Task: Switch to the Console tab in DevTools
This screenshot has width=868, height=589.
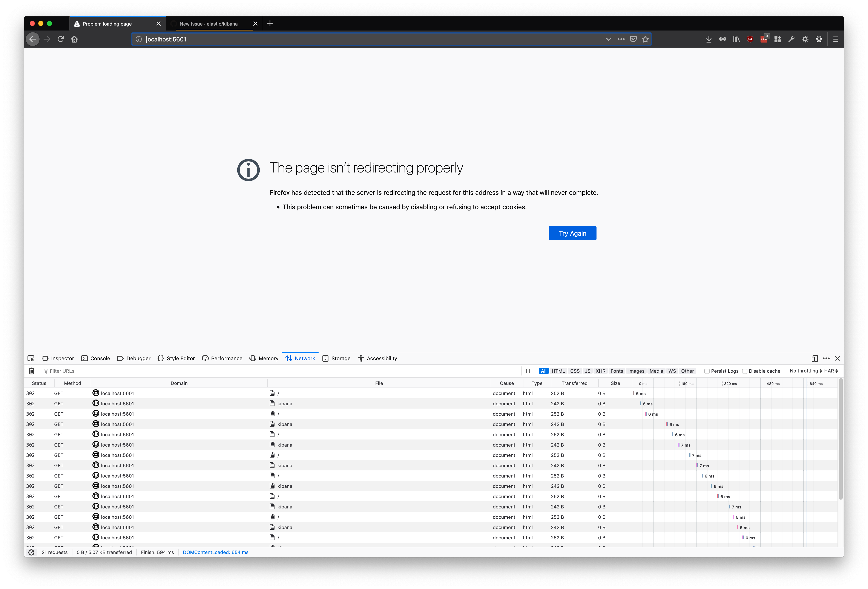Action: coord(96,358)
